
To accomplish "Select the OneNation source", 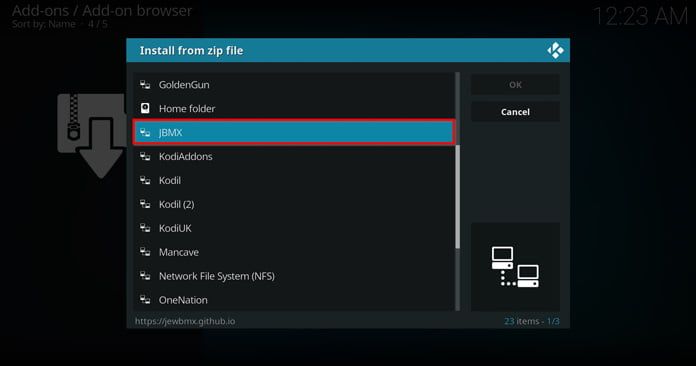I will [x=293, y=300].
